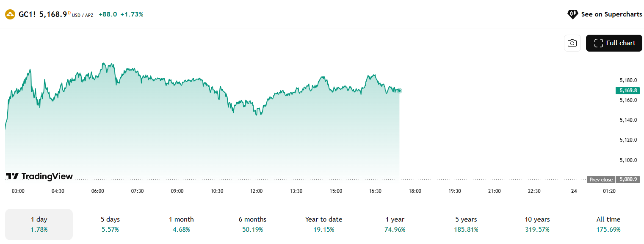Take a chart snapshot with camera icon
644x244 pixels.
pos(572,43)
